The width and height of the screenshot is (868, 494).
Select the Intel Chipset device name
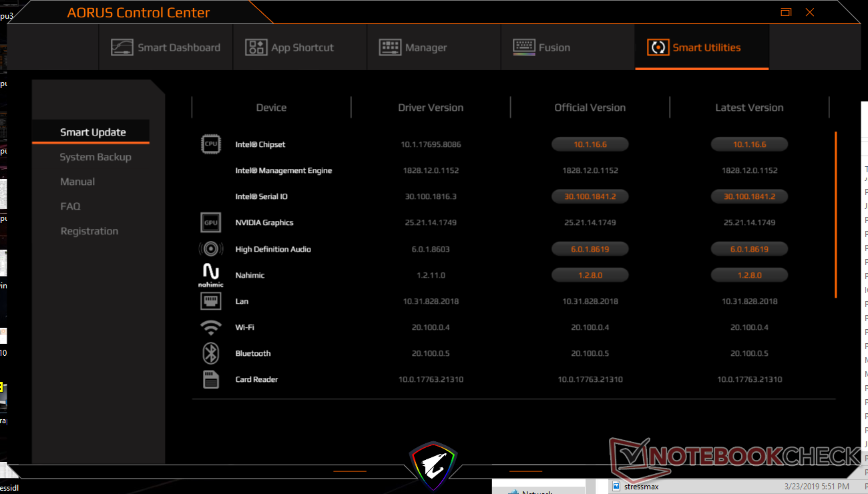[260, 144]
